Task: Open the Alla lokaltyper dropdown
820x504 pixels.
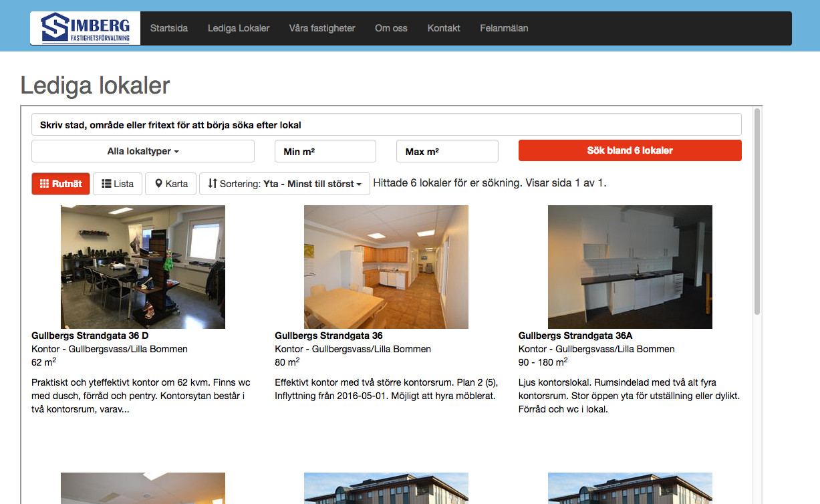Action: (x=143, y=152)
